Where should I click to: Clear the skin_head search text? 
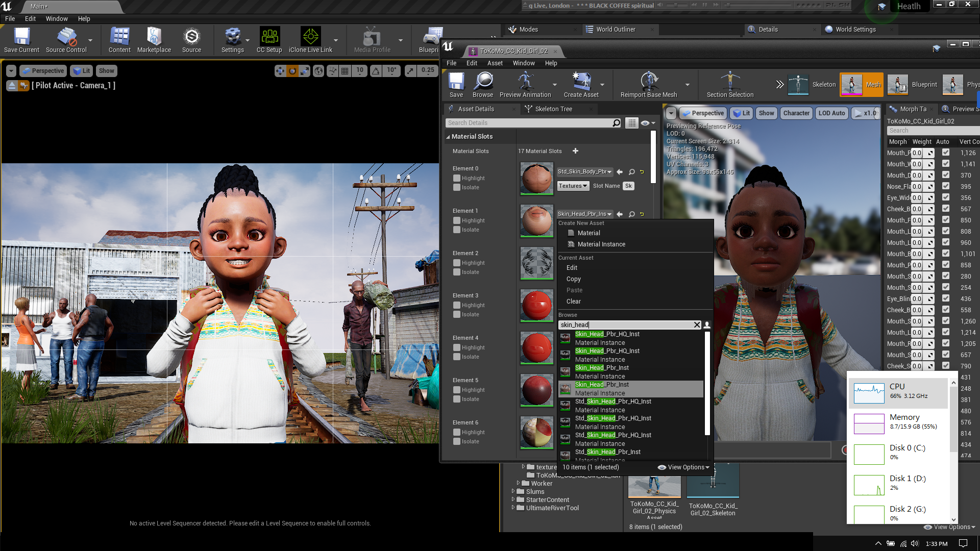click(x=697, y=325)
